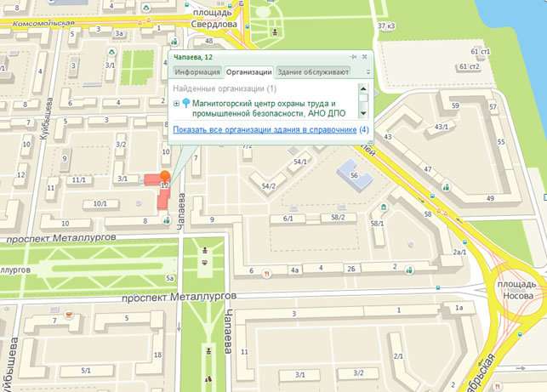Close the Чапаева, 12 popup card

pyautogui.click(x=365, y=57)
